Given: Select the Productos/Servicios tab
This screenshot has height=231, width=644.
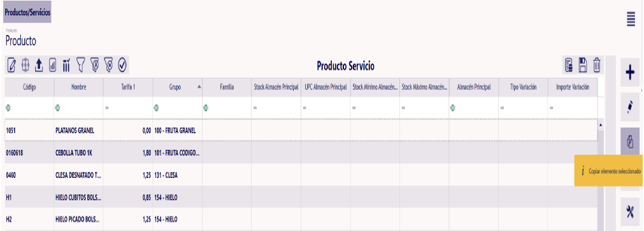Looking at the screenshot, I should [27, 12].
